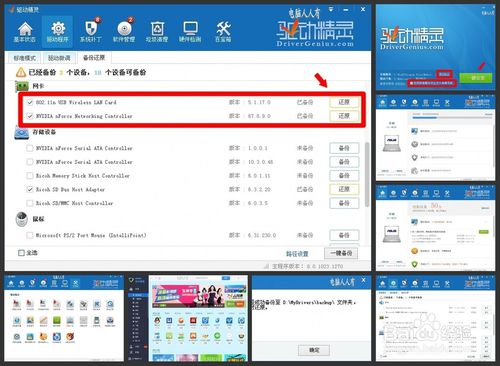
Task: Click the 网卡 network card category icon
Action: [22, 86]
